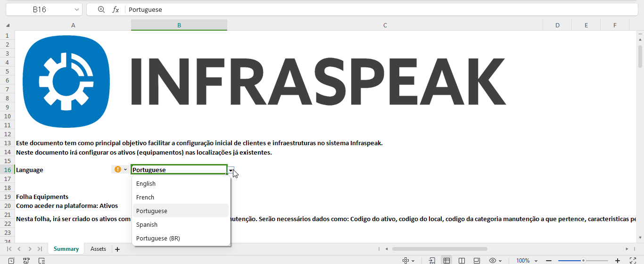Choose French from the language list
644x264 pixels.
[x=181, y=197]
